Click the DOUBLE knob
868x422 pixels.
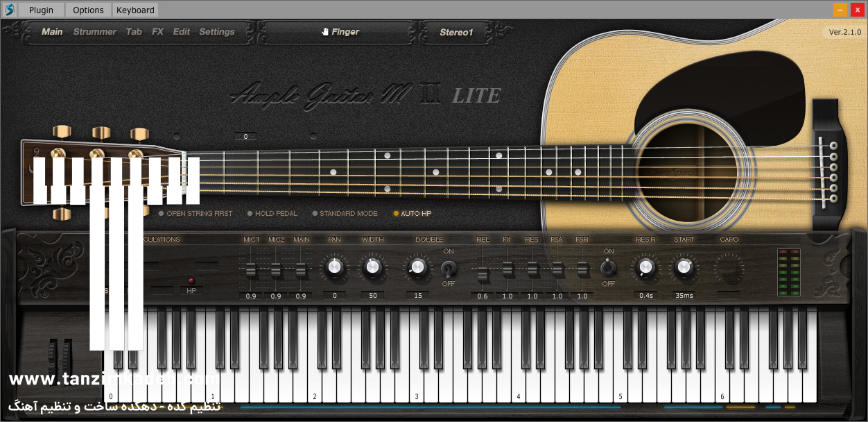417,267
